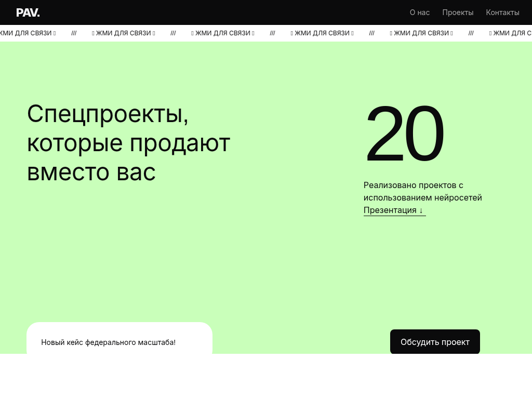The height and width of the screenshot is (399, 532).
Task: Click the down arrow next to Презентация
Action: [x=421, y=210]
